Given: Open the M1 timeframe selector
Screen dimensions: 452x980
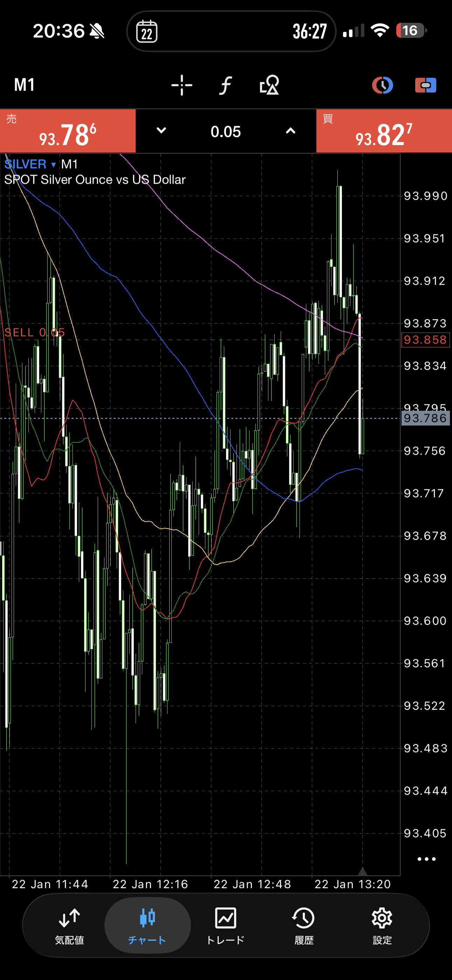Looking at the screenshot, I should tap(25, 85).
